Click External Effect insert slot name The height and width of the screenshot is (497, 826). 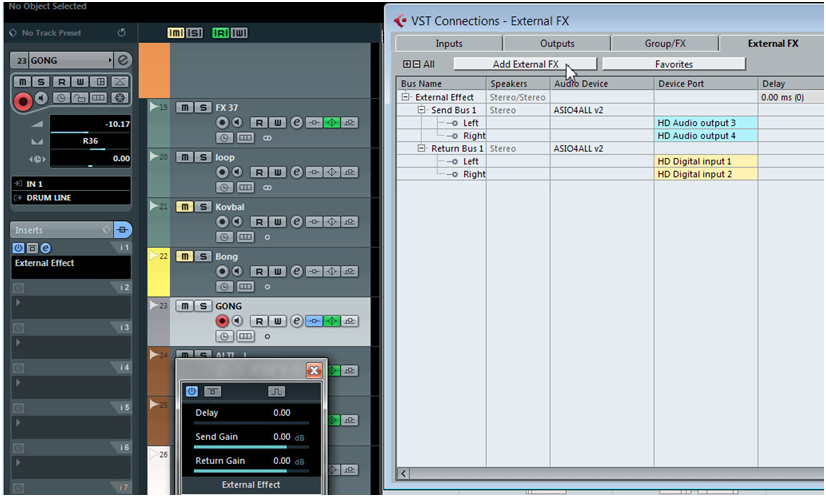tap(71, 267)
